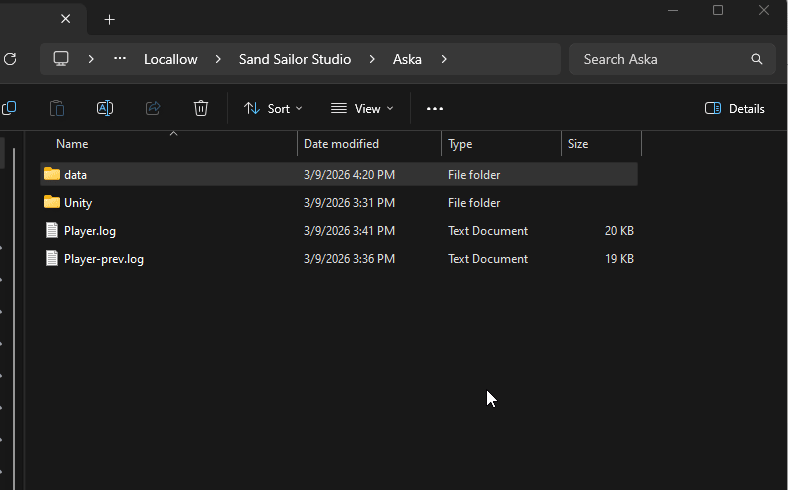Click the Paste icon in toolbar

(x=57, y=108)
